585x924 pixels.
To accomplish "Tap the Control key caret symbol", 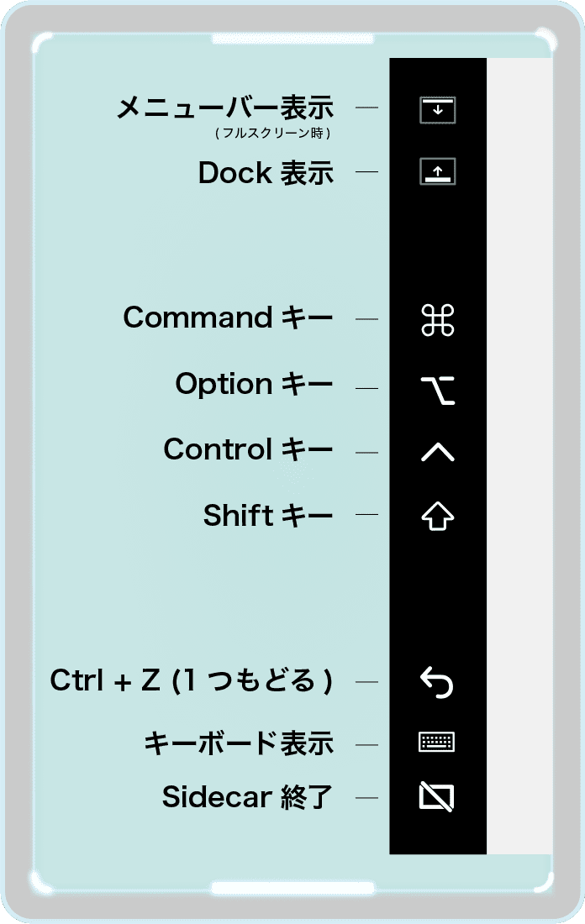I will [438, 452].
